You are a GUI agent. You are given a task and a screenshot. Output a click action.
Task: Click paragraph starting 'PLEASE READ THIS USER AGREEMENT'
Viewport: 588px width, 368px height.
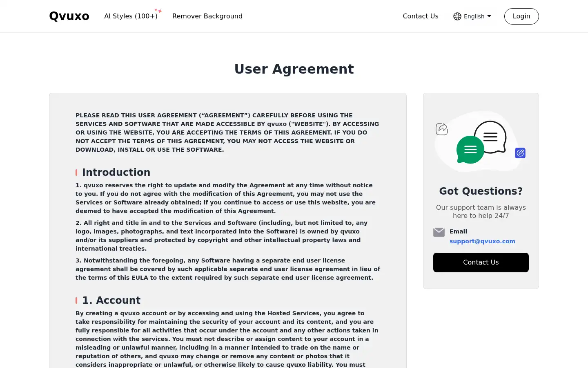point(227,132)
